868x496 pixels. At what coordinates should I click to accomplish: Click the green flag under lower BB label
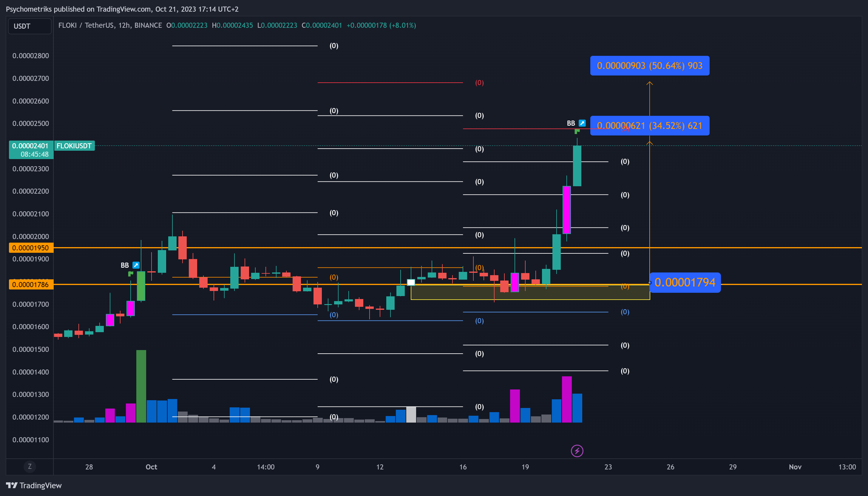click(130, 274)
